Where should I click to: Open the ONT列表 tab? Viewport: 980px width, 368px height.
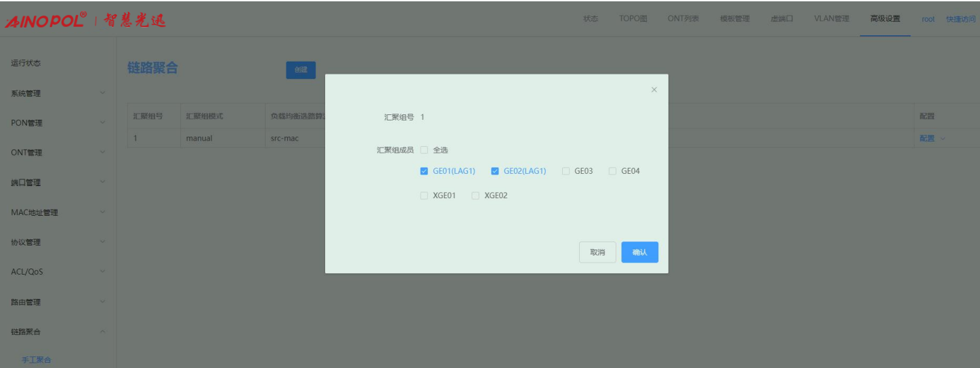click(x=683, y=19)
